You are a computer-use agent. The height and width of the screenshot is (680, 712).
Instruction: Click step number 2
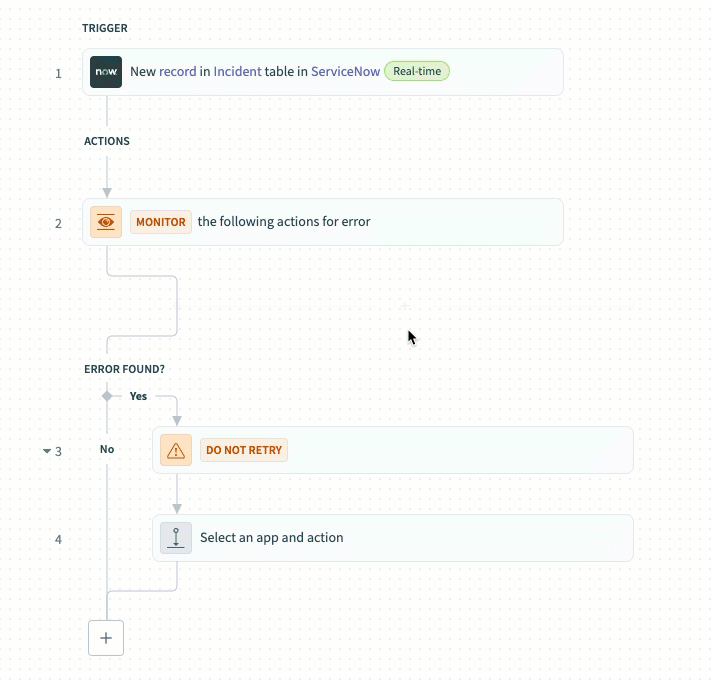(58, 223)
